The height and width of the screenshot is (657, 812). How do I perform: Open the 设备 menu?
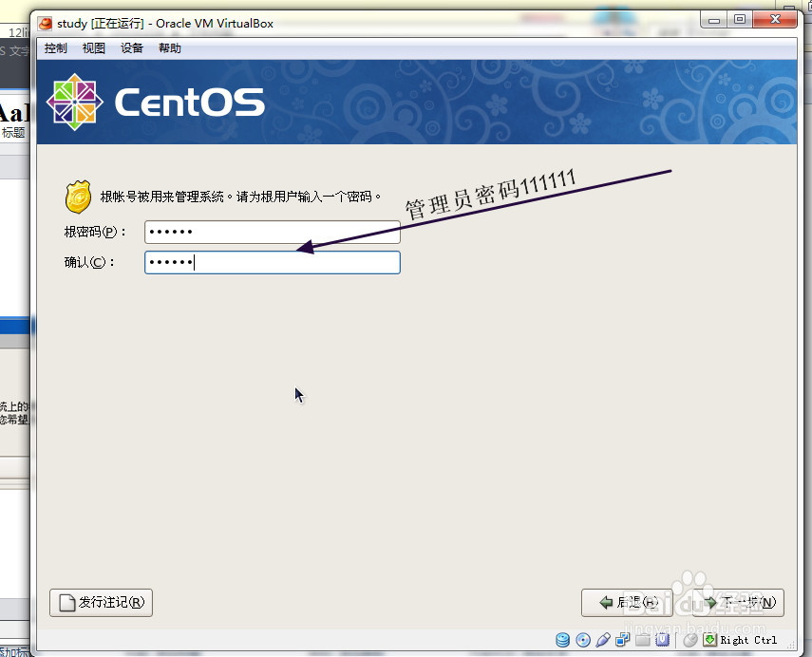132,48
